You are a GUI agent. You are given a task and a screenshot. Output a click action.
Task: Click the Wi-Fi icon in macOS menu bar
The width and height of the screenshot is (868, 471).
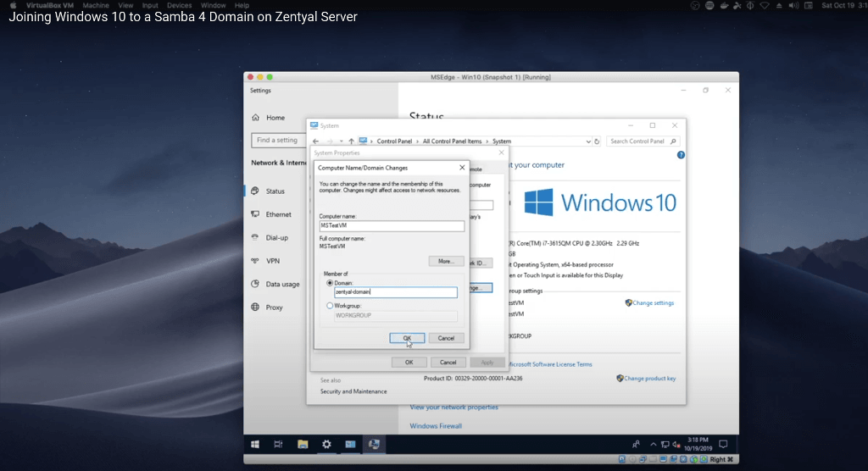point(765,5)
